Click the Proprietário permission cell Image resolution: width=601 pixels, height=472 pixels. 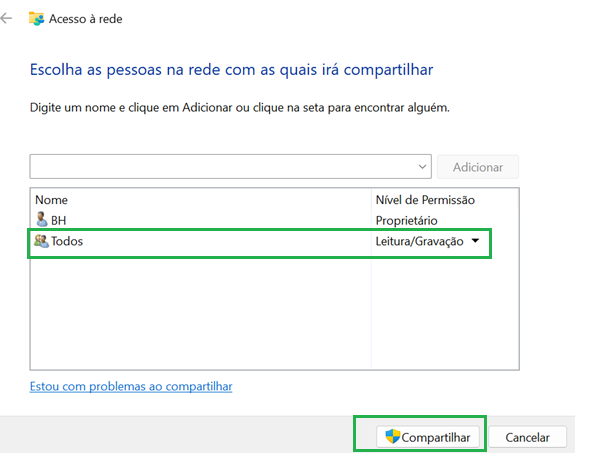tap(406, 220)
